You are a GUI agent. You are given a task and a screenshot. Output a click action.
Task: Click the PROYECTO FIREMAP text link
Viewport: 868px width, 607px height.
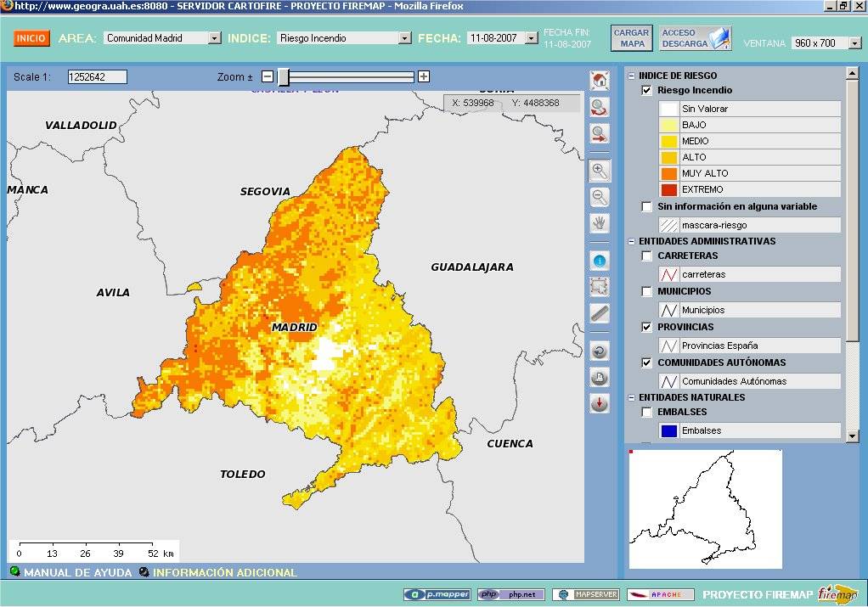(x=758, y=595)
